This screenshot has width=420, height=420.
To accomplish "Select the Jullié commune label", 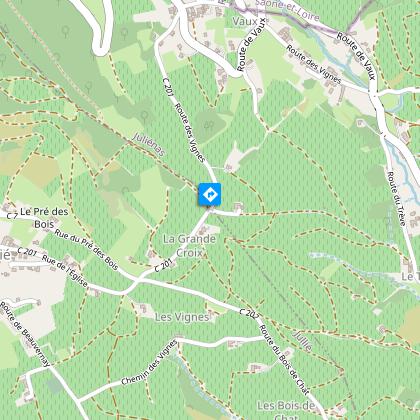I will tap(303, 341).
